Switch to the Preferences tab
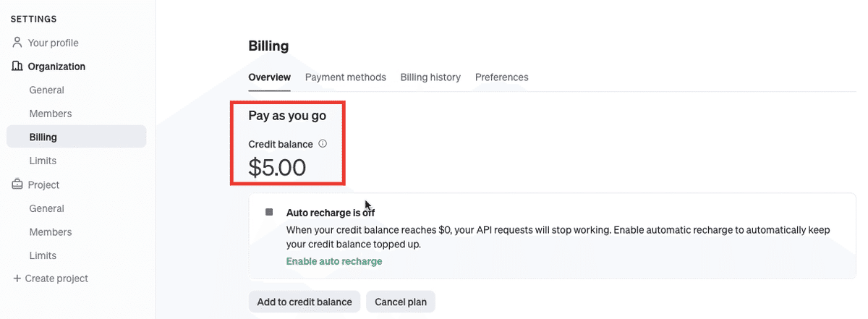This screenshot has height=319, width=868. pos(502,77)
